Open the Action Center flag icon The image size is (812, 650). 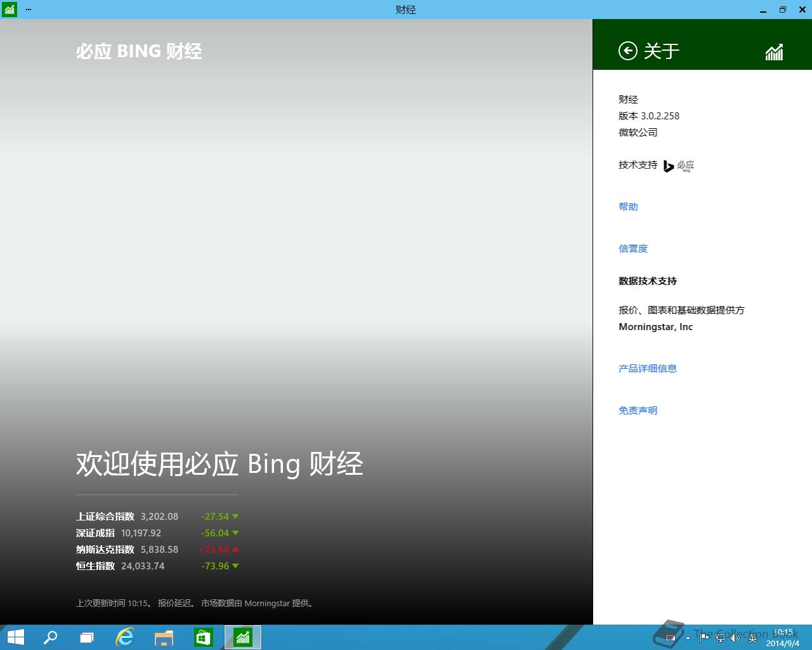(x=704, y=637)
